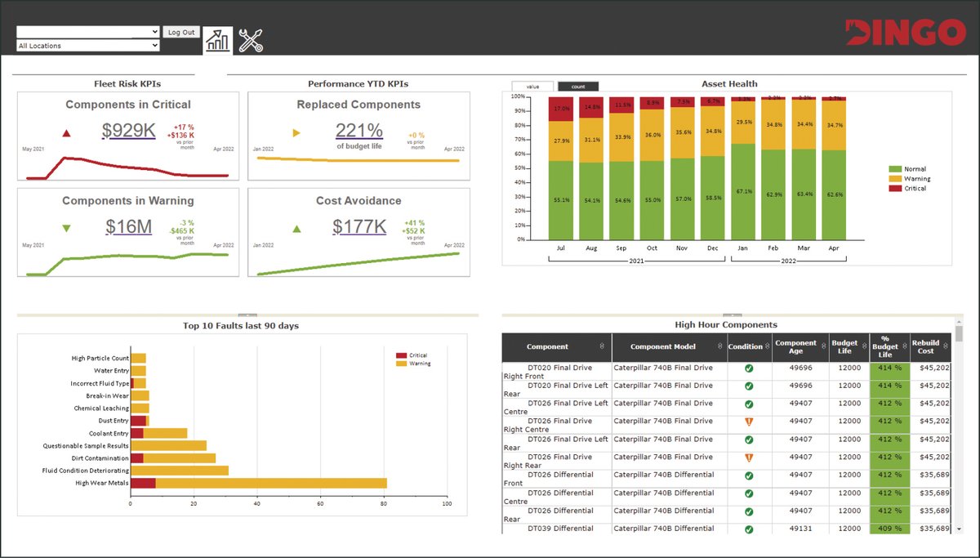980x558 pixels.
Task: Click warning icon for DT026 Final Drive Right Rear
Action: pos(749,458)
